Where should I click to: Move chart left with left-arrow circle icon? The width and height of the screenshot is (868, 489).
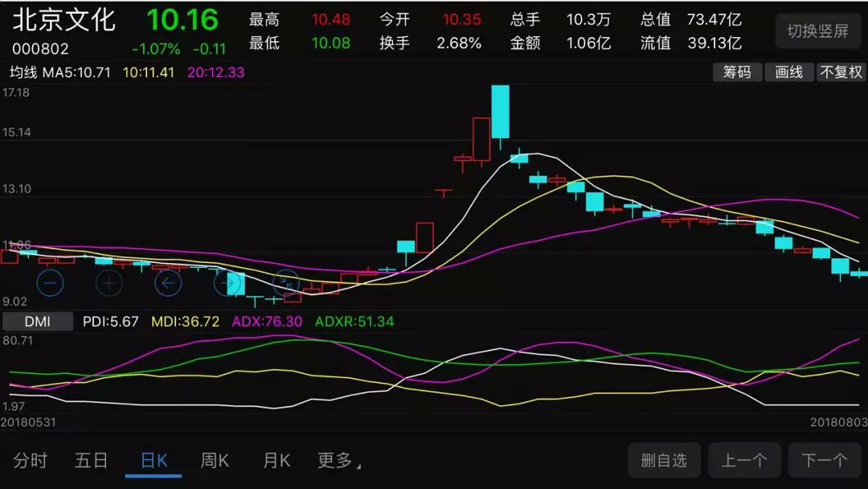(x=168, y=283)
